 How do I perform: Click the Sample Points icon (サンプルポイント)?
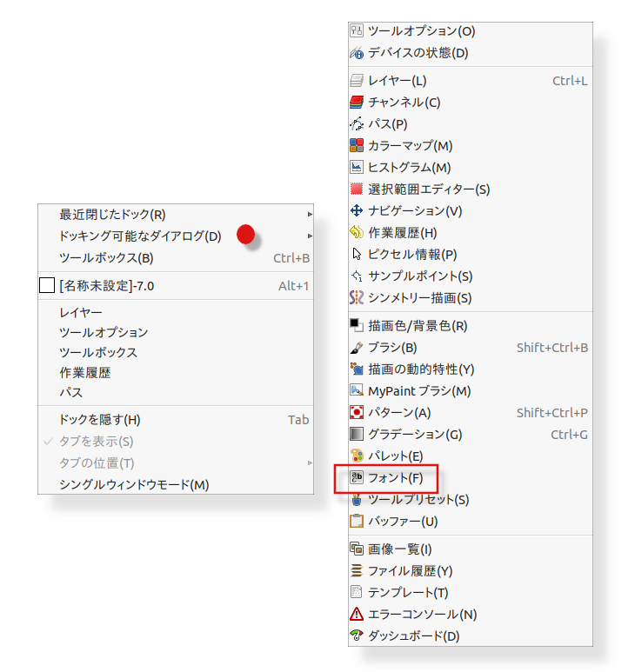pyautogui.click(x=357, y=276)
